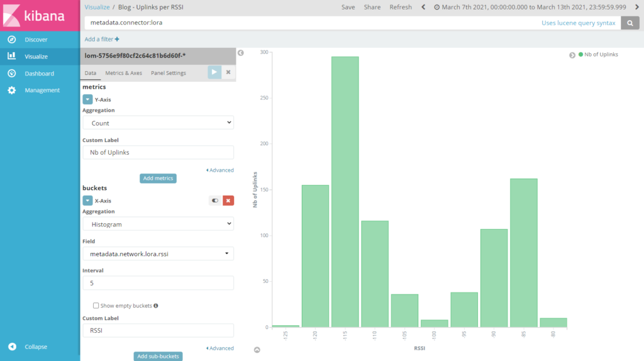Viewport: 644px width, 361px height.
Task: Open Discover compass icon
Action: (x=12, y=40)
